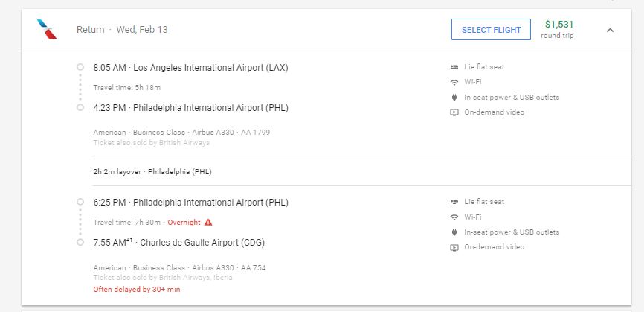This screenshot has height=312, width=644.
Task: Click the 4:23 PM Philadelphia arrival stop marker
Action: (x=80, y=107)
